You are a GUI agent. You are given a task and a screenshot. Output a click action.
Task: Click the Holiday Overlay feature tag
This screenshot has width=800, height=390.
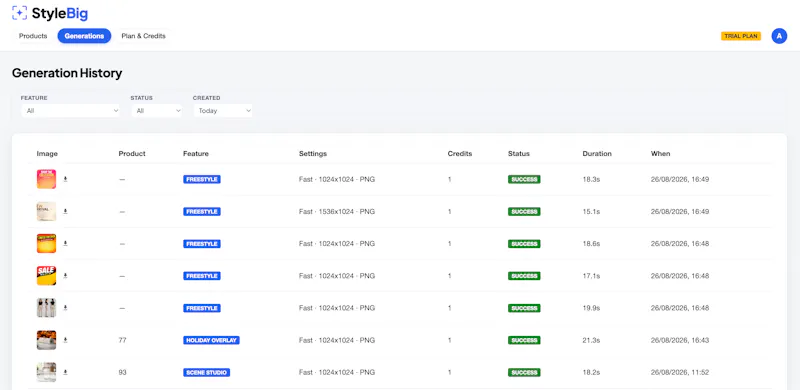click(x=211, y=340)
